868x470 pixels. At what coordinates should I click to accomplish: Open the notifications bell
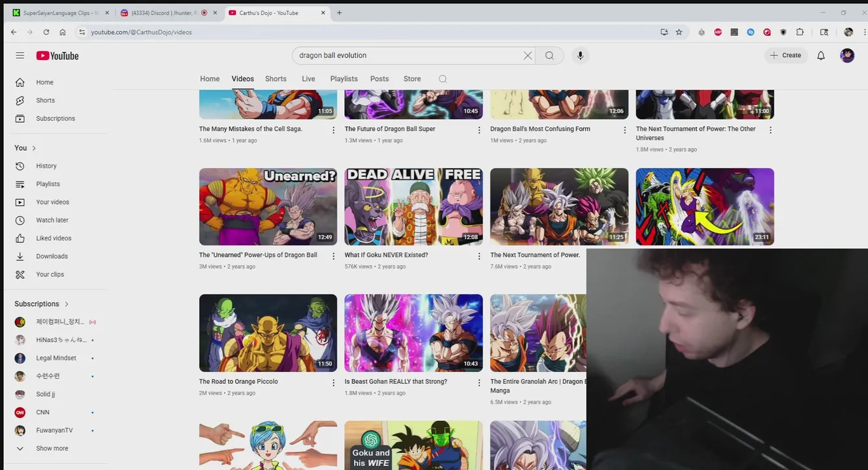click(x=821, y=55)
